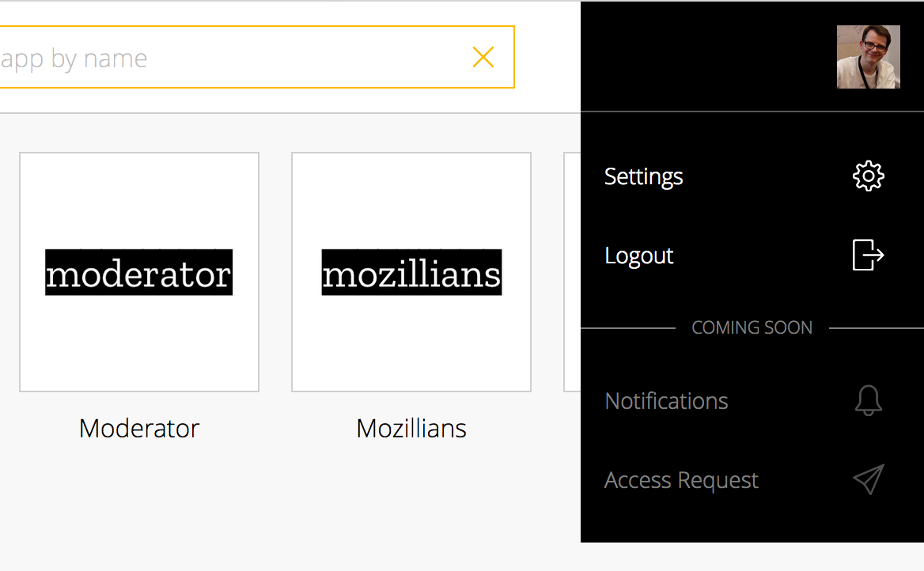Click the black mozillians logo
The width and height of the screenshot is (924, 571).
411,272
